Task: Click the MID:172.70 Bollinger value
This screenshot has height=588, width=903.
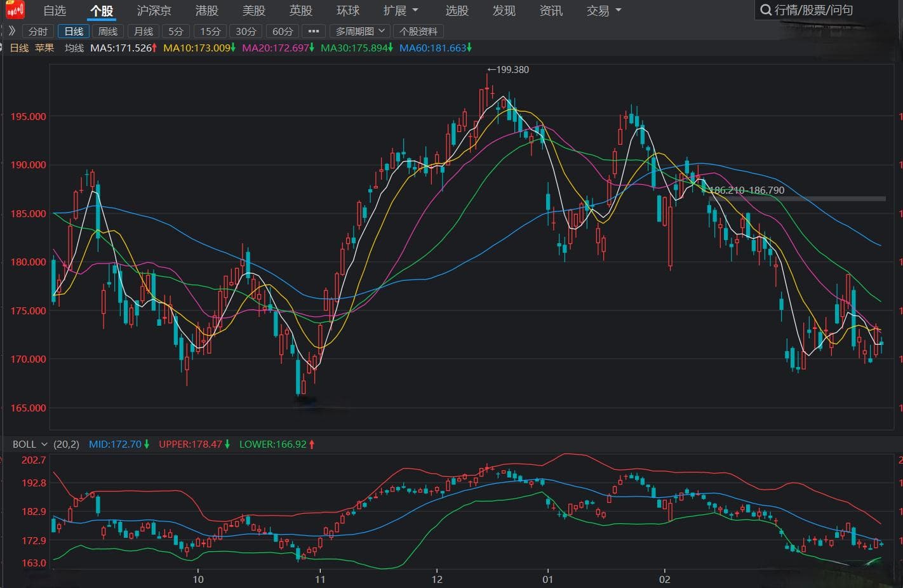Action: coord(119,444)
